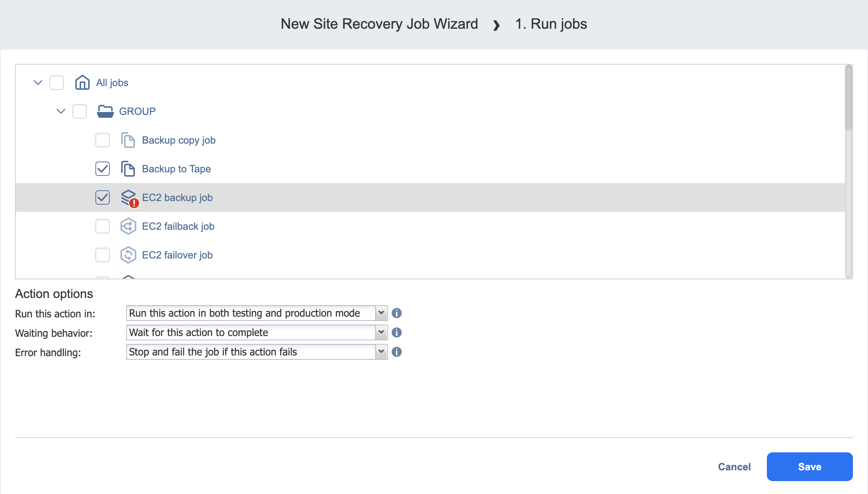Image resolution: width=868 pixels, height=494 pixels.
Task: Click the GROUP folder icon
Action: pos(105,111)
